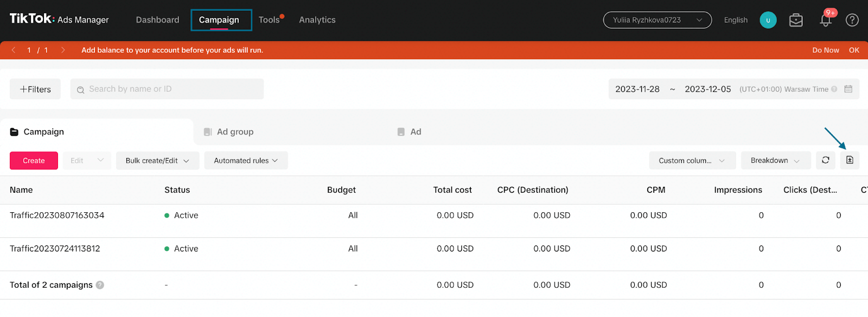Click the red Create button
This screenshot has height=317, width=868.
(x=34, y=161)
